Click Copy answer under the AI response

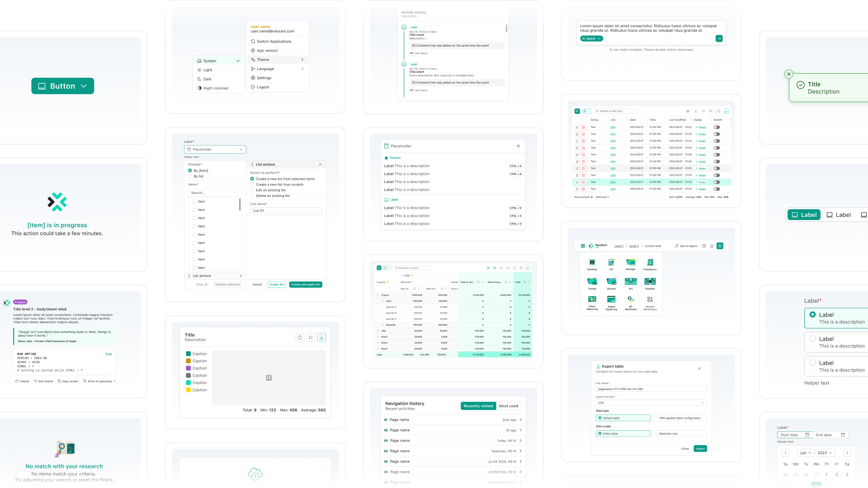click(x=68, y=381)
